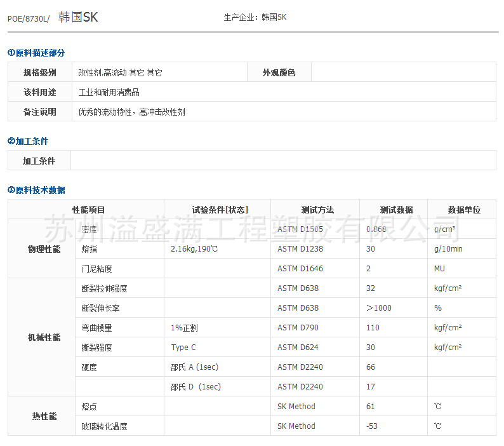Viewport: 504px width, 446px height.
Task: Click the 门尼粘度 property cell
Action: [119, 268]
